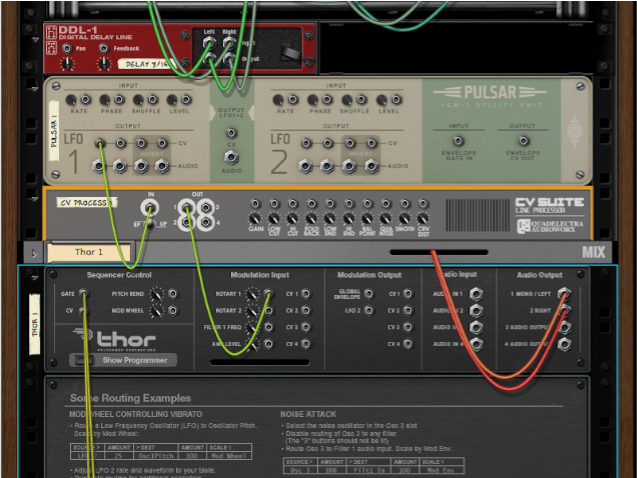Click the Thor 1 name tape label
This screenshot has height=478, width=637.
click(x=90, y=253)
